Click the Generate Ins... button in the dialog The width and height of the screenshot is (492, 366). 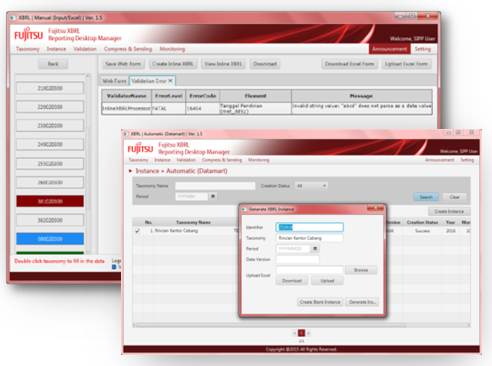[362, 302]
